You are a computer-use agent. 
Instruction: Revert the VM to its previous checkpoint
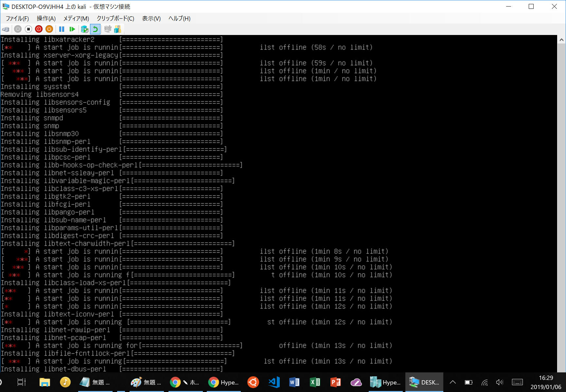(x=95, y=29)
